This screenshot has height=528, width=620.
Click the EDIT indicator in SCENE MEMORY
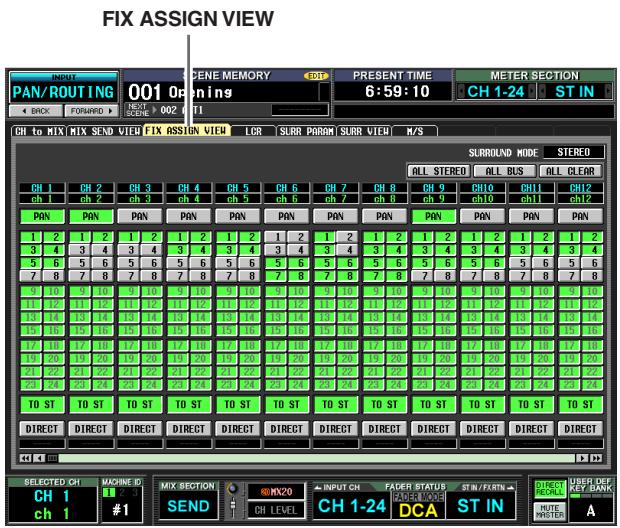[316, 76]
